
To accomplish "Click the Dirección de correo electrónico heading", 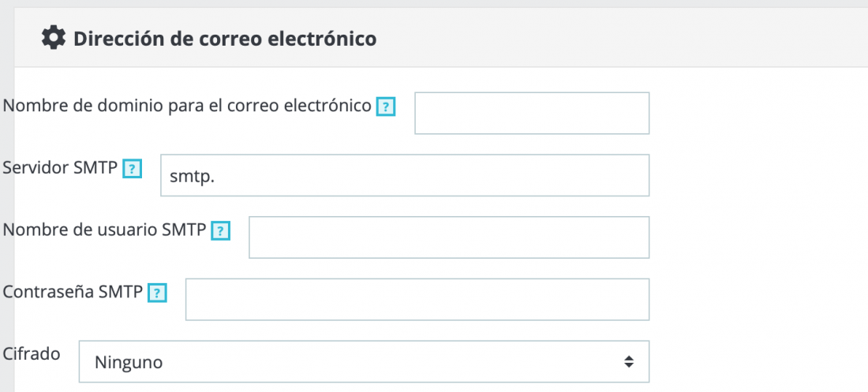I will coord(225,39).
